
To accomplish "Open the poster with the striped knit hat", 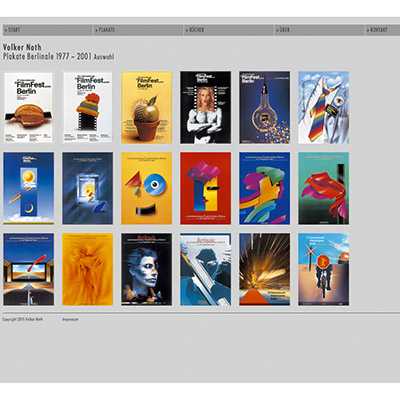I will [88, 108].
